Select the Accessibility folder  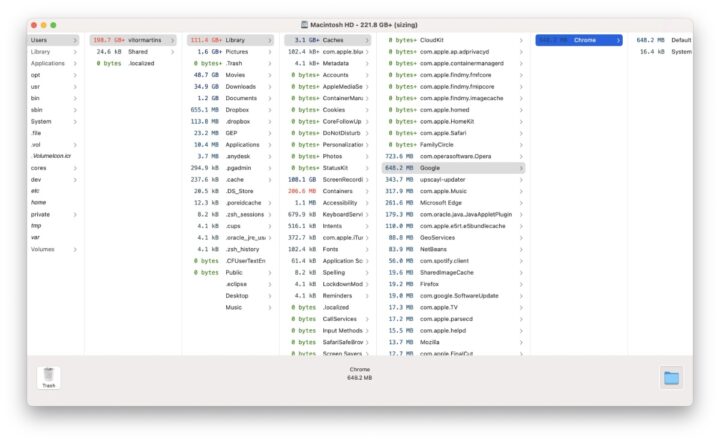coord(328,202)
